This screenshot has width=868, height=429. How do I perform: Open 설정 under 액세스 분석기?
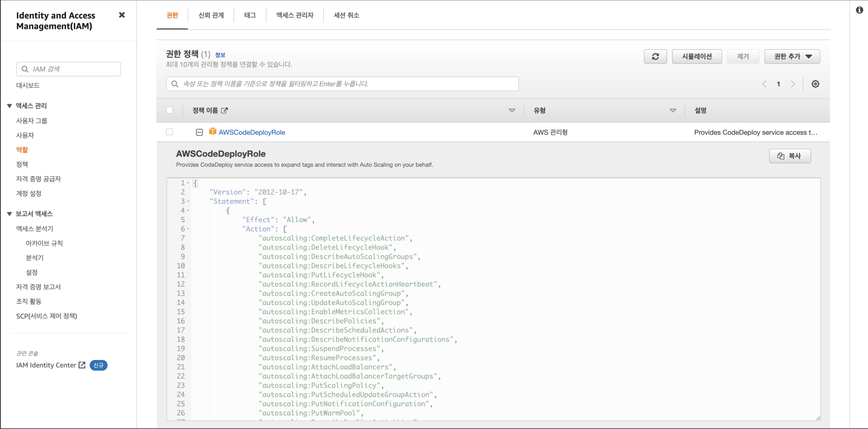32,272
